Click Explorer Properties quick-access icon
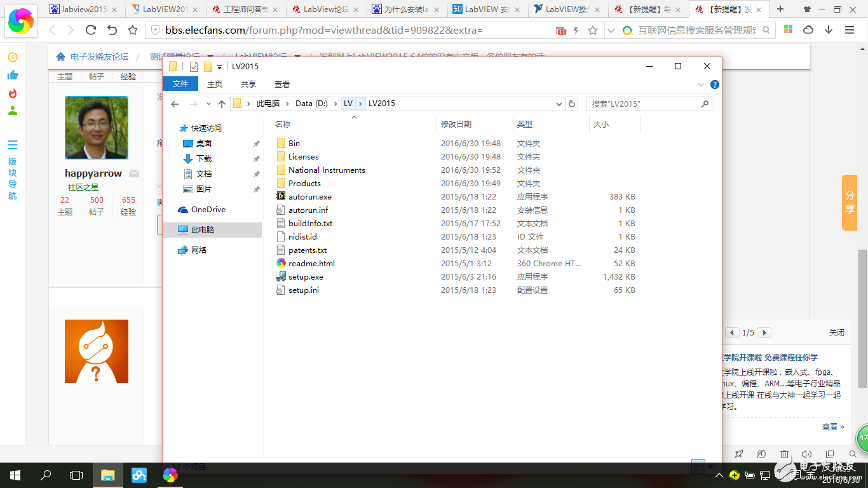Screen dimensions: 868x488 (194, 67)
